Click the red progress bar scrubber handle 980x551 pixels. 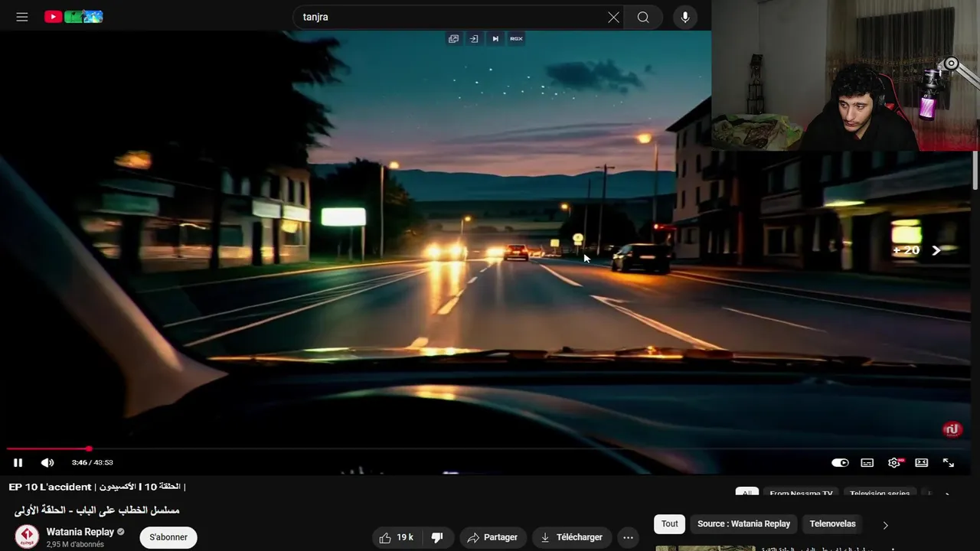(89, 448)
